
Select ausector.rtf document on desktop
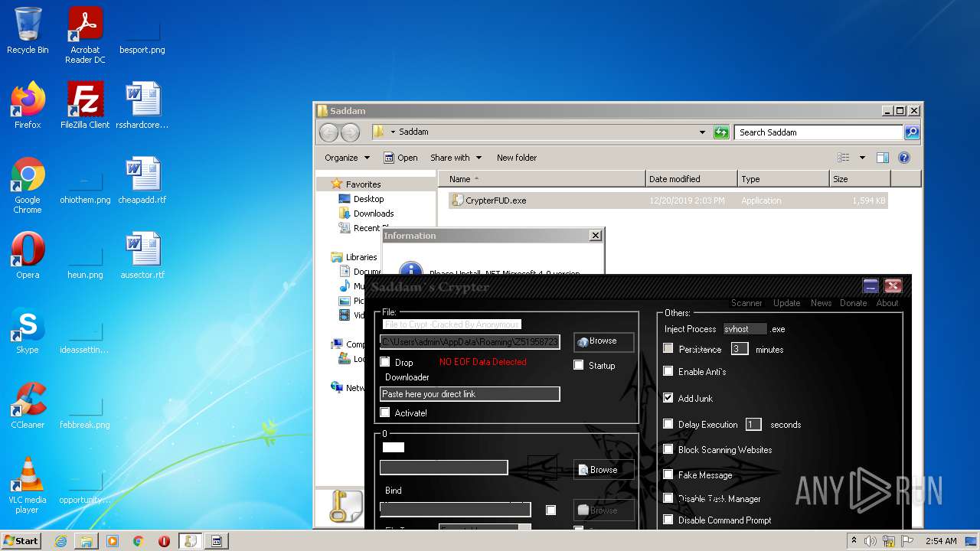tap(142, 255)
